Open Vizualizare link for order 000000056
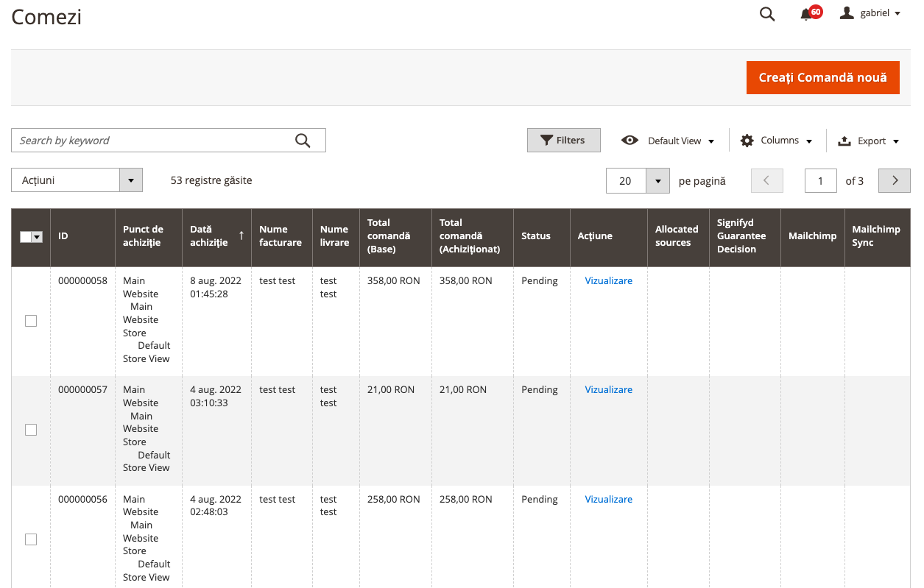The image size is (924, 588). click(609, 499)
